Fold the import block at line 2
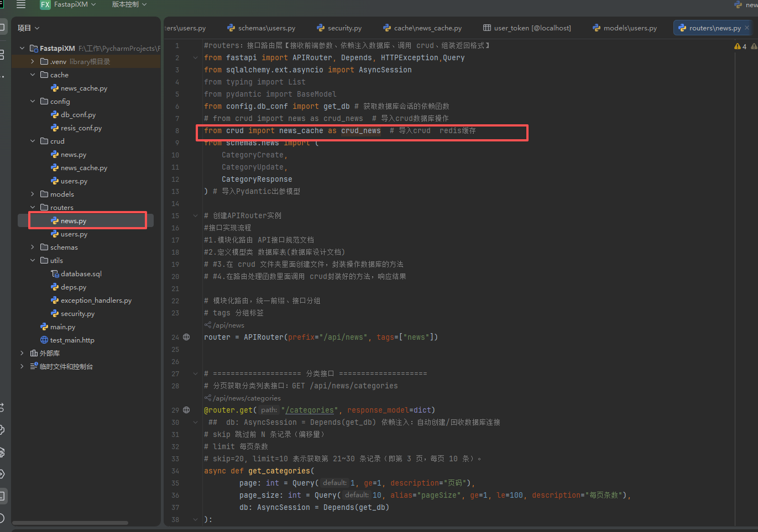The width and height of the screenshot is (758, 532). (x=195, y=57)
